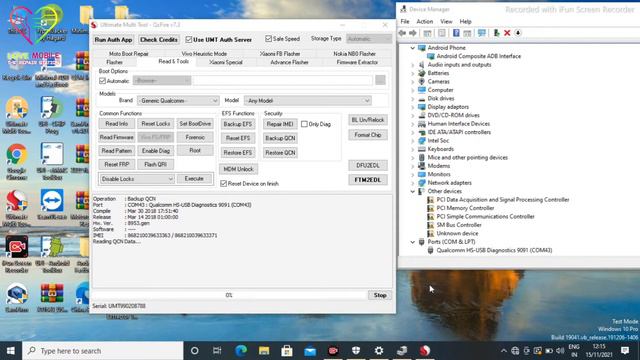
Task: Open Google Chrome desktop shortcut
Action: click(x=17, y=162)
